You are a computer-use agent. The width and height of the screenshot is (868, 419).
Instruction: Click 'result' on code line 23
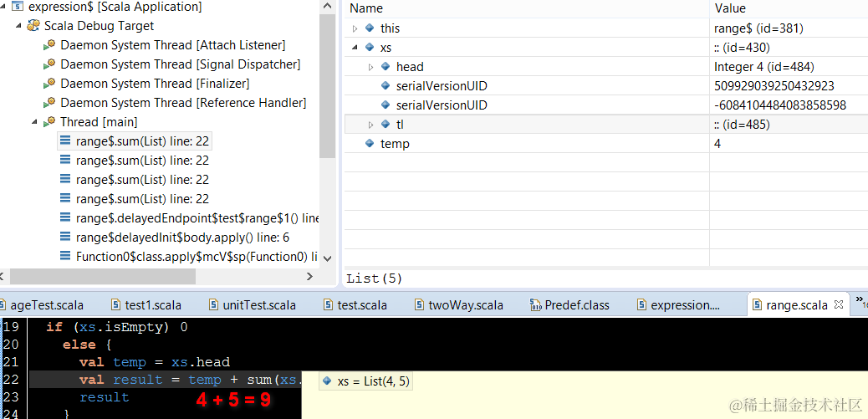(104, 397)
